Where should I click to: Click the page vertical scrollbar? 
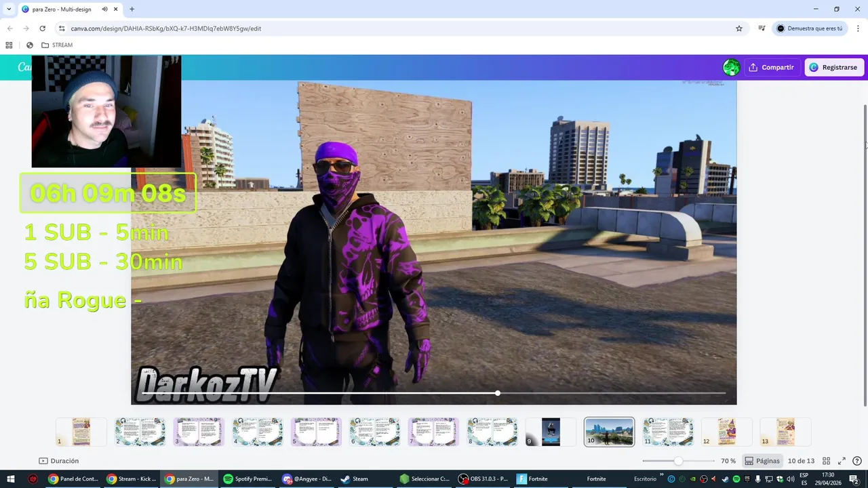click(865, 254)
